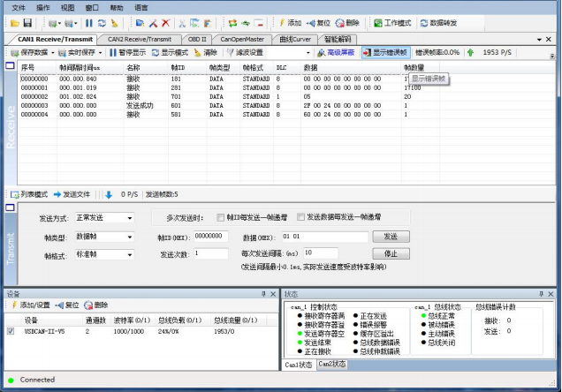Click 清除 clear button in receive toolbar

click(x=205, y=53)
